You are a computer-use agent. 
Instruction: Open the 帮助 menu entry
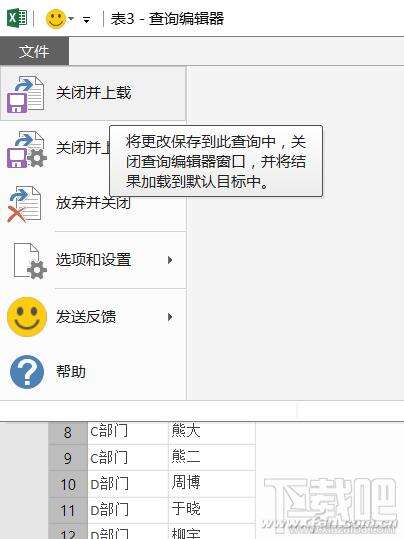click(71, 372)
